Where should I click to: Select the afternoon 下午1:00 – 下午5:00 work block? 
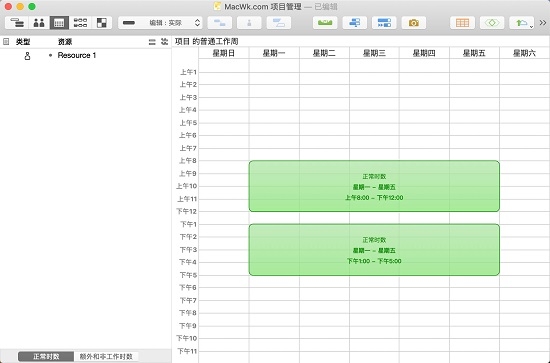[x=374, y=250]
